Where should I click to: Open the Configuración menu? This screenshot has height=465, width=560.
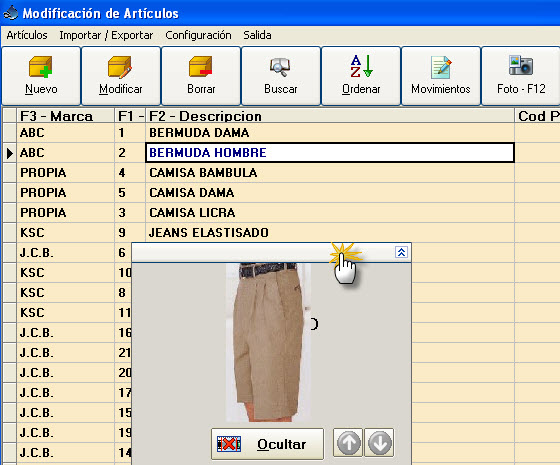(x=198, y=35)
